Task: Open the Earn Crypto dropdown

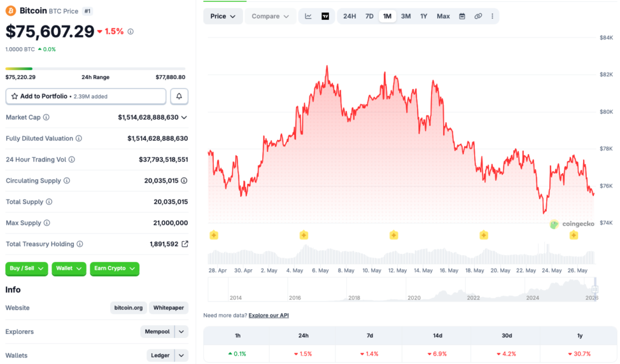Action: click(x=114, y=268)
